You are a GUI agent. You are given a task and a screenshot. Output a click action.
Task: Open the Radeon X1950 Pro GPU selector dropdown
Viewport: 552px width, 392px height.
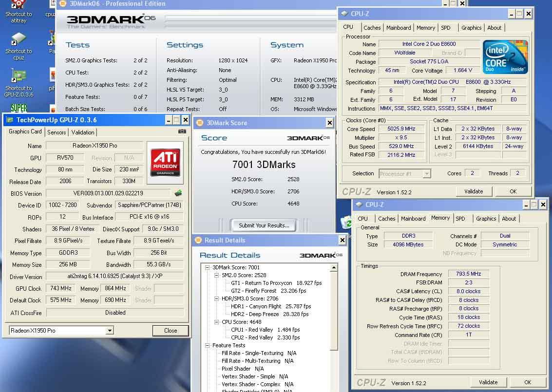(x=110, y=331)
